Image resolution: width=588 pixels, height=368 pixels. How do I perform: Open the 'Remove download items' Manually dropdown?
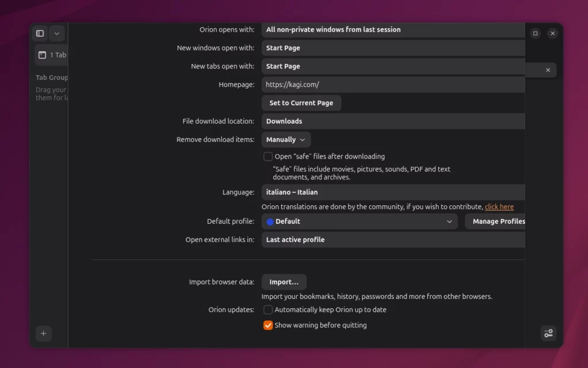pos(285,139)
